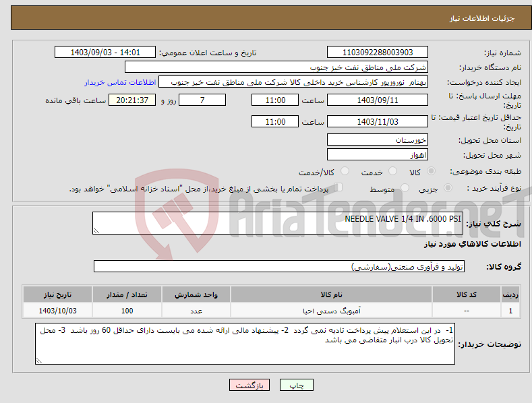Click the تاریخ نیاز column header

click(58, 294)
